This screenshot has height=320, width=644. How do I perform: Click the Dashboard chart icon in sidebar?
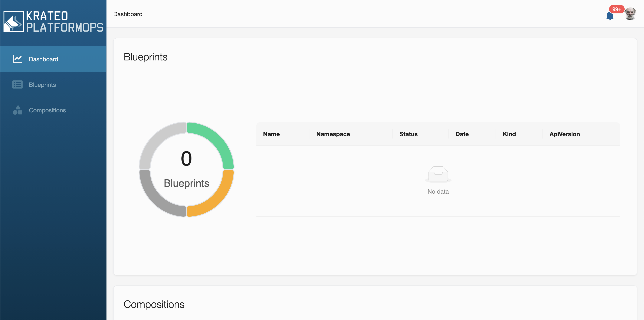pyautogui.click(x=17, y=59)
